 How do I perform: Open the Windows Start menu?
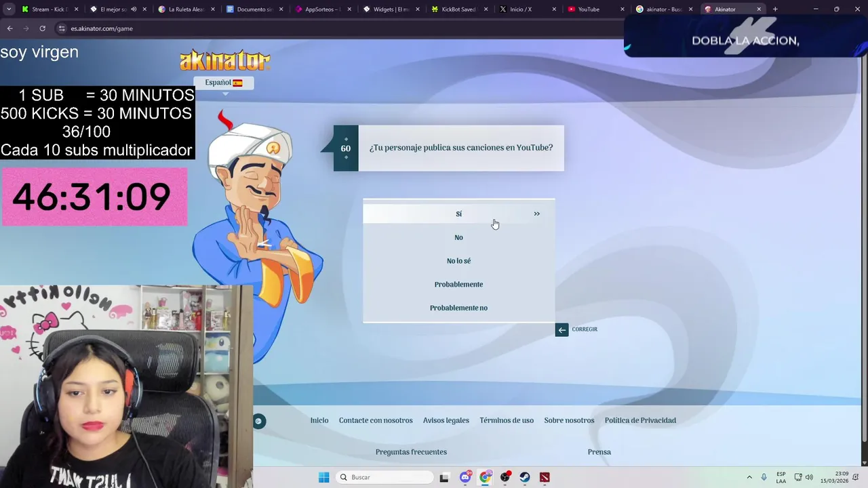[324, 477]
